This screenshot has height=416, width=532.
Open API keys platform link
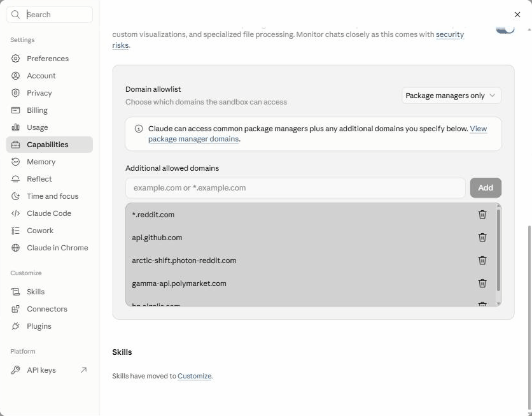click(x=50, y=370)
